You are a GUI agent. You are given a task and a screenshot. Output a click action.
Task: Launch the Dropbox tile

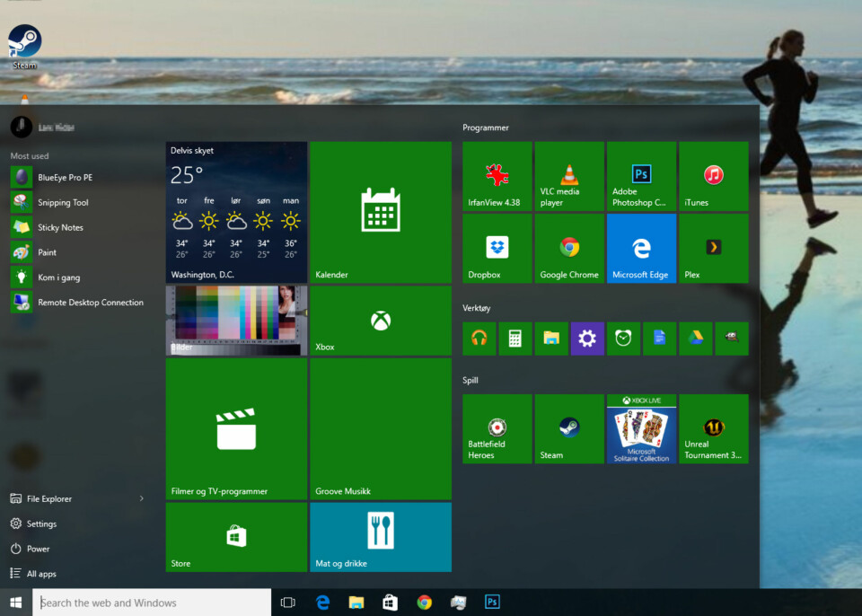point(497,248)
